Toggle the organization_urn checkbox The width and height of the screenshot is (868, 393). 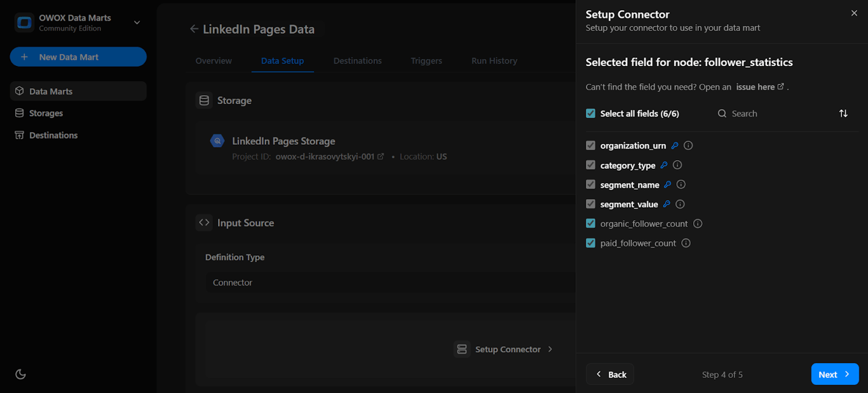tap(590, 145)
